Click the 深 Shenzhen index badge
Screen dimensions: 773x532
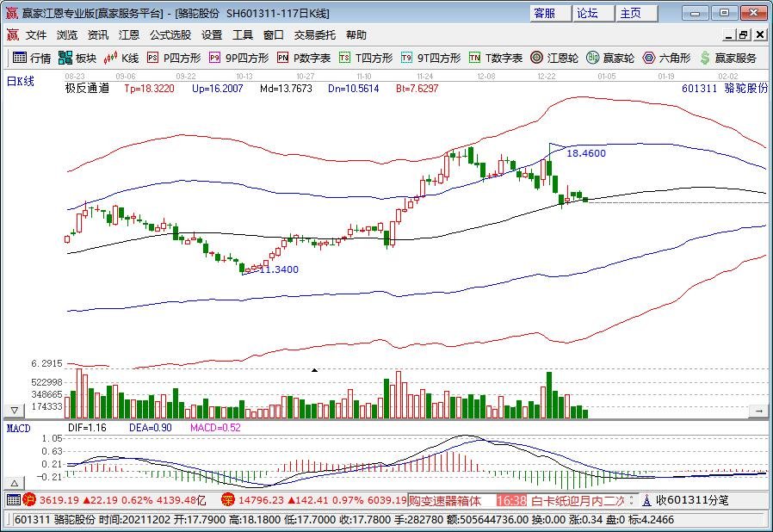pyautogui.click(x=228, y=500)
